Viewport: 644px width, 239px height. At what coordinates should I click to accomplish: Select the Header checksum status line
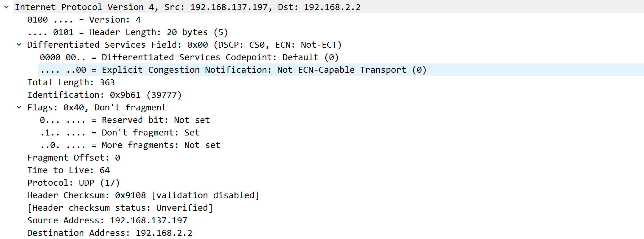[119, 208]
